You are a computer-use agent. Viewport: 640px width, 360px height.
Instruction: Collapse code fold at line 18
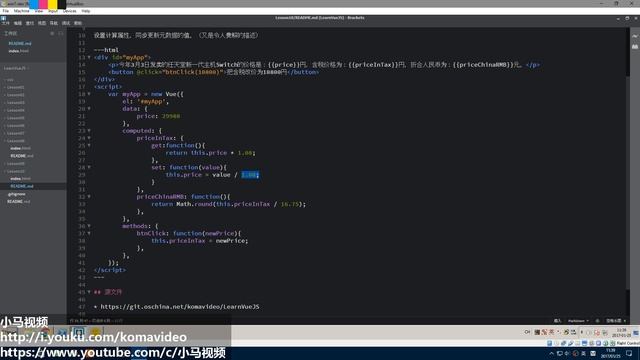[89, 94]
